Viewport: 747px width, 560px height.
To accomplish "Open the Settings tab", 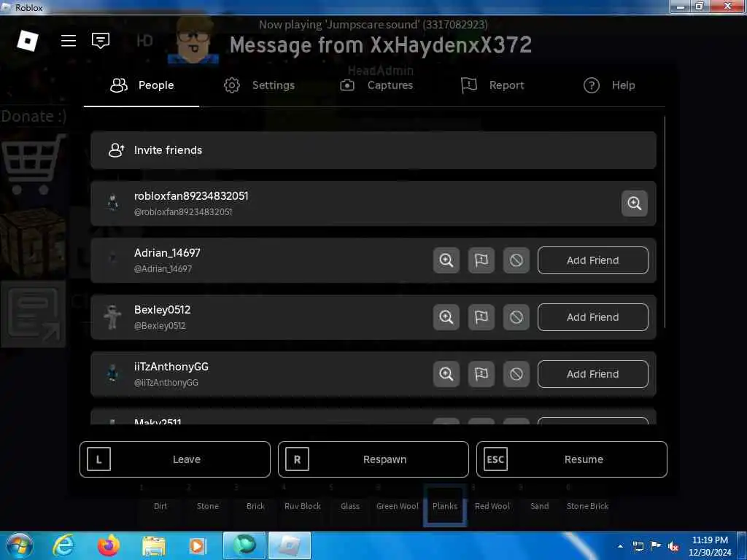I will (259, 85).
